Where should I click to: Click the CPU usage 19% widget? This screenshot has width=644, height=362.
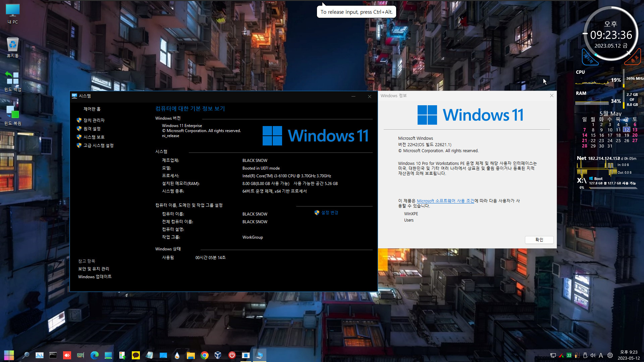pos(615,80)
